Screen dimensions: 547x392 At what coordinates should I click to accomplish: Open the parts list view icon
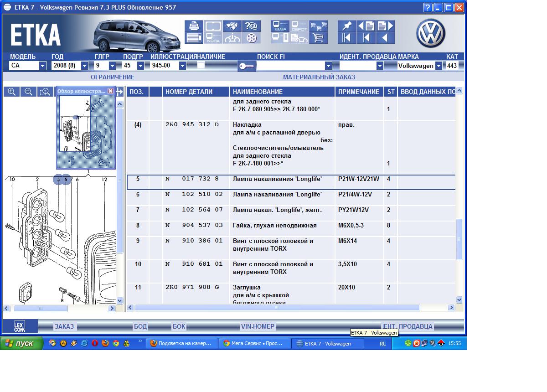coord(194,38)
